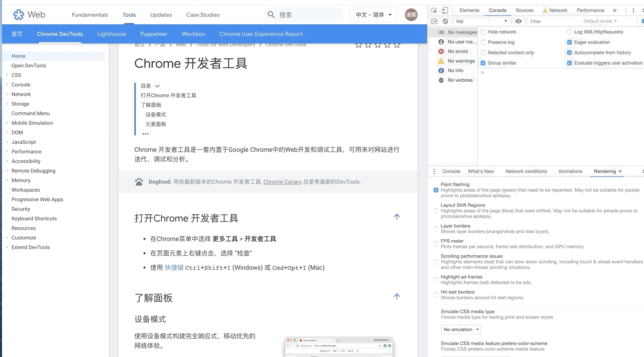Viewport: 644px width, 357px height.
Task: Open the Network conditions drawer tab
Action: point(526,171)
